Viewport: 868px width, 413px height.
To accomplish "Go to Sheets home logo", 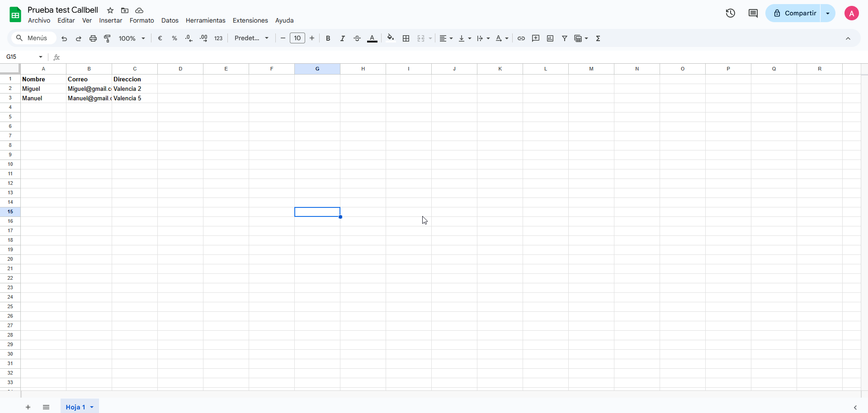I will click(15, 14).
